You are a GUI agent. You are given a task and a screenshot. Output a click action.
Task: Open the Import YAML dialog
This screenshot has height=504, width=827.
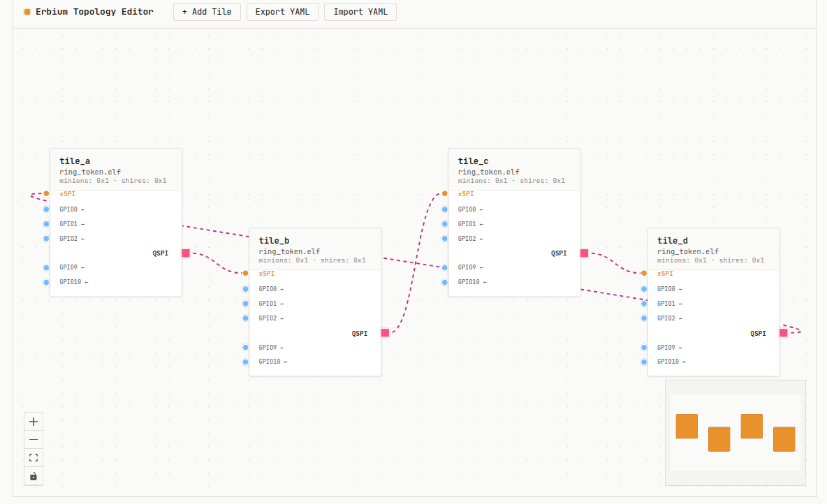pyautogui.click(x=360, y=12)
